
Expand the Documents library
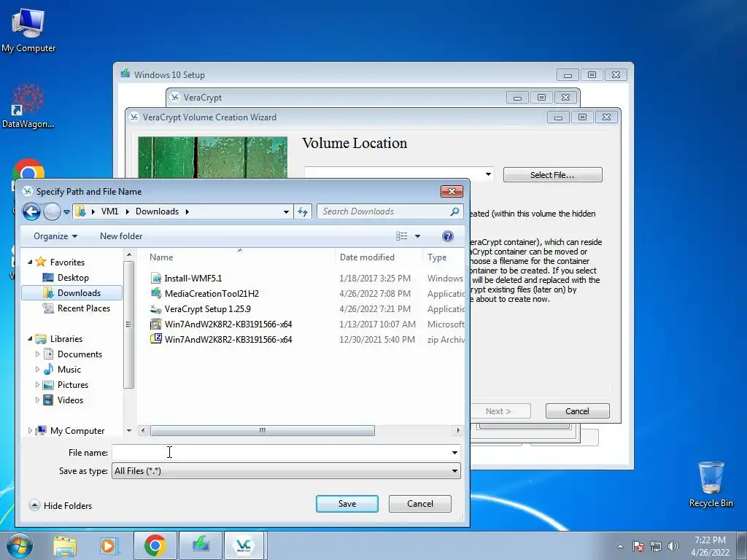coord(37,354)
